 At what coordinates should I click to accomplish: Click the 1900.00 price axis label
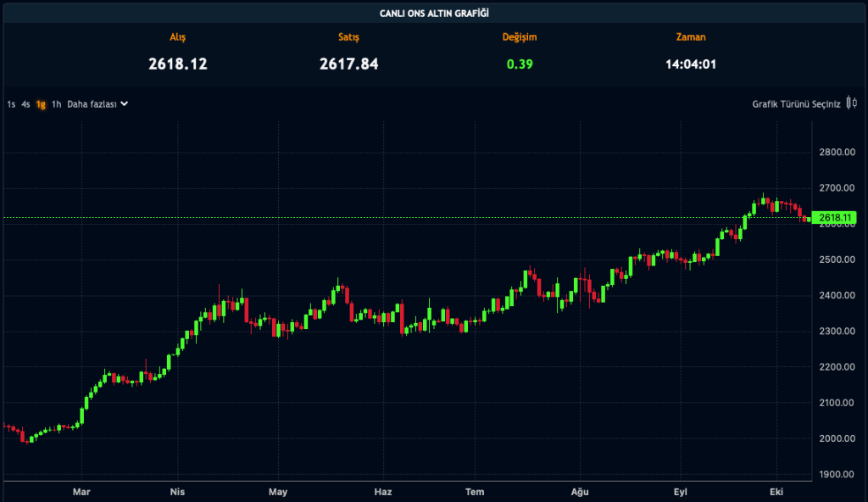[x=837, y=474]
